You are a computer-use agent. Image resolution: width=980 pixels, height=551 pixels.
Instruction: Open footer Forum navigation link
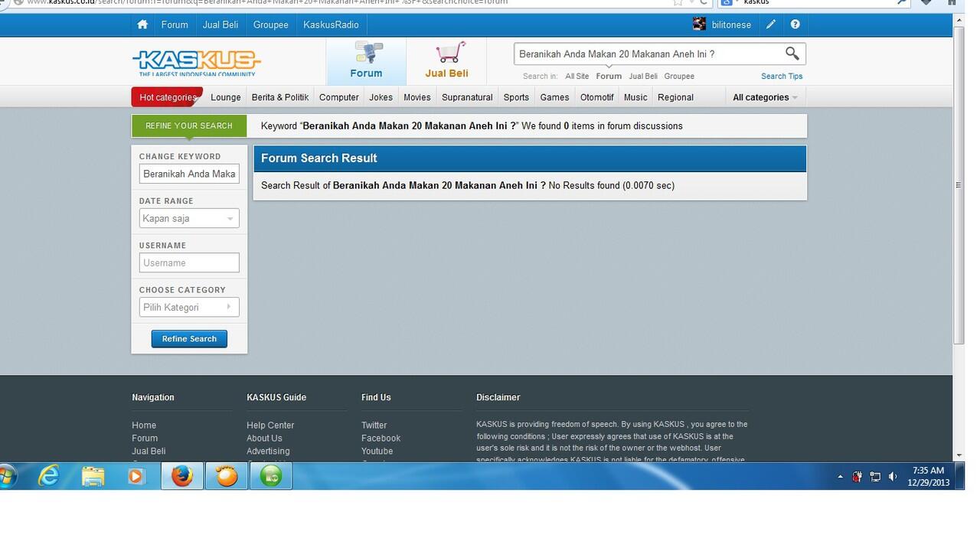coord(145,439)
